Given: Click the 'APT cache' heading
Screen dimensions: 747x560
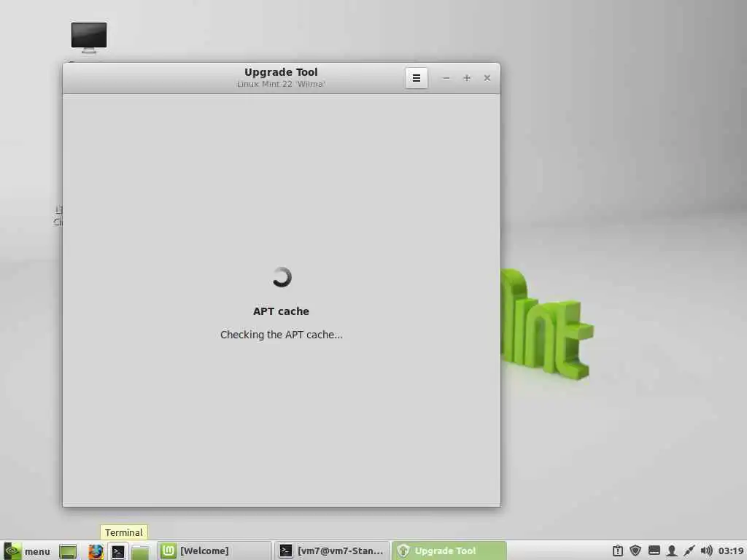Looking at the screenshot, I should pyautogui.click(x=281, y=311).
